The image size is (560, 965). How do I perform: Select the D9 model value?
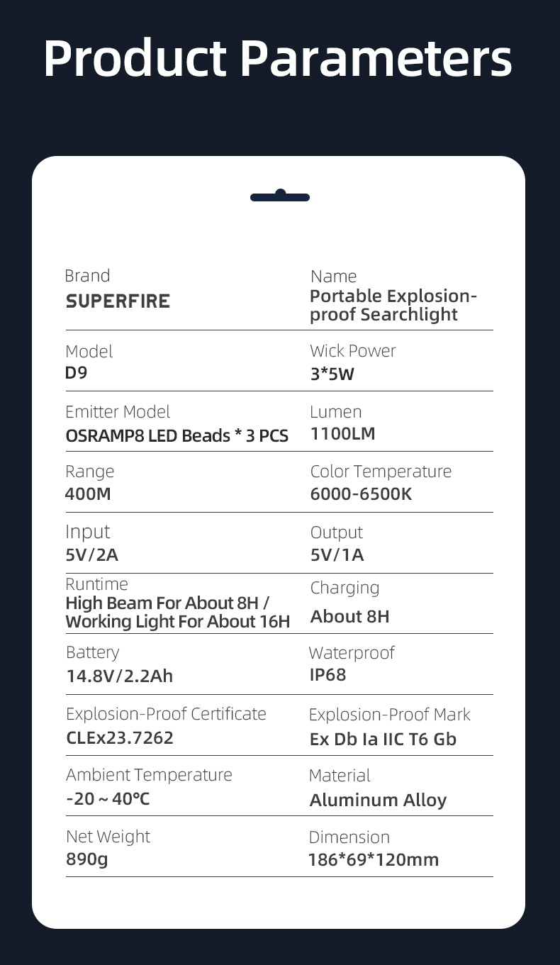pos(77,372)
